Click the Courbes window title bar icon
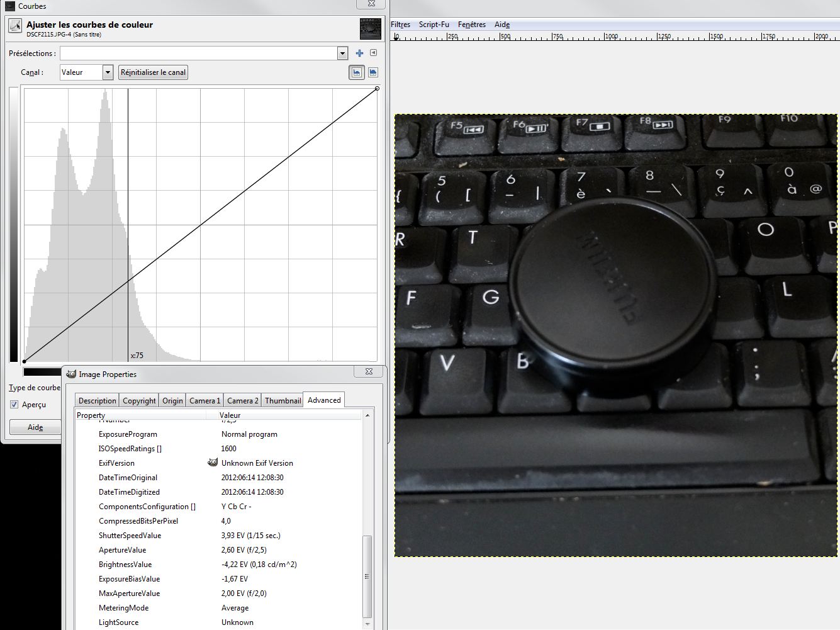 [x=9, y=6]
